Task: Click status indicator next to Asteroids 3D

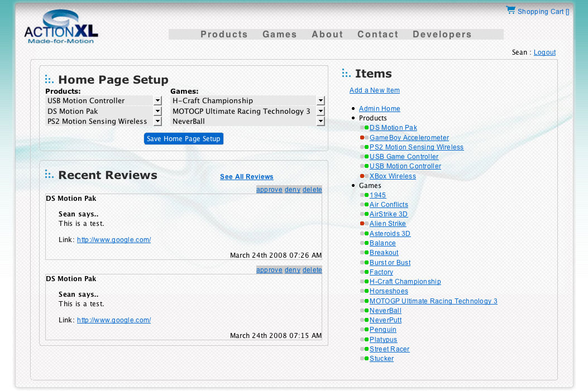Action: click(365, 234)
